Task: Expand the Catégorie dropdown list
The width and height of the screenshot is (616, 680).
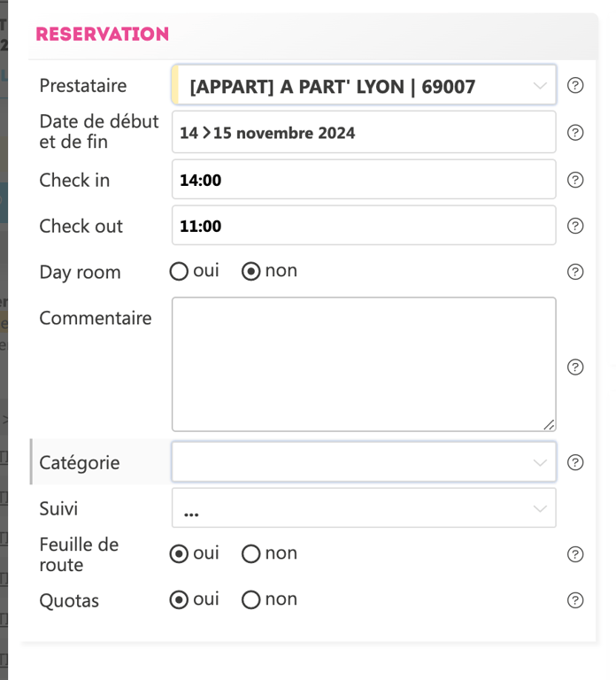Action: [x=364, y=462]
